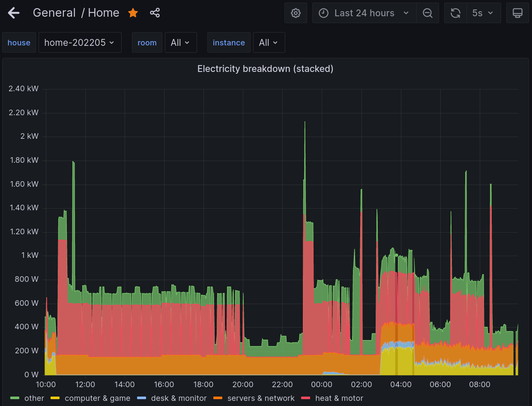
Task: Open dashboard settings gear
Action: 296,13
